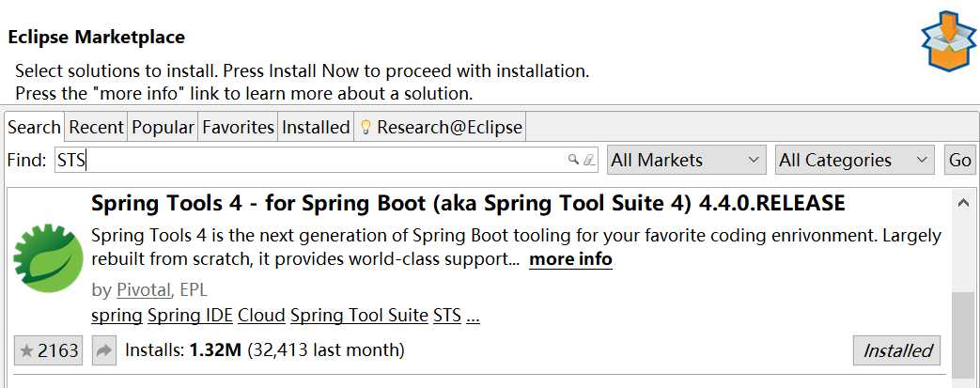Clear the Find field with eraser icon
Image resolution: width=980 pixels, height=388 pixels.
(589, 160)
